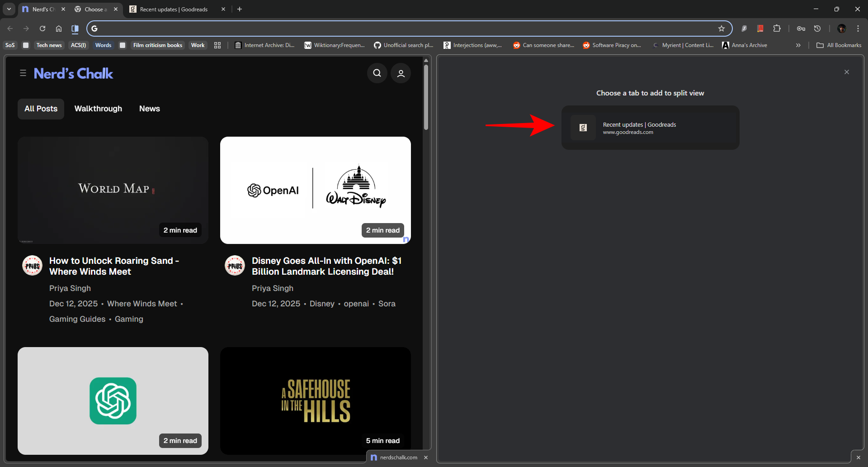Screen dimensions: 868x467
Task: Choose Goodreads tab for split view
Action: pos(650,128)
